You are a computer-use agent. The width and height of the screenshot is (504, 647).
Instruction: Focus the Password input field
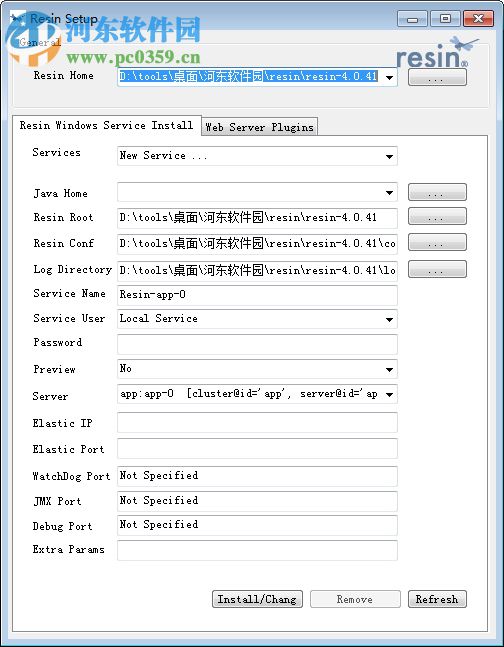tap(257, 344)
